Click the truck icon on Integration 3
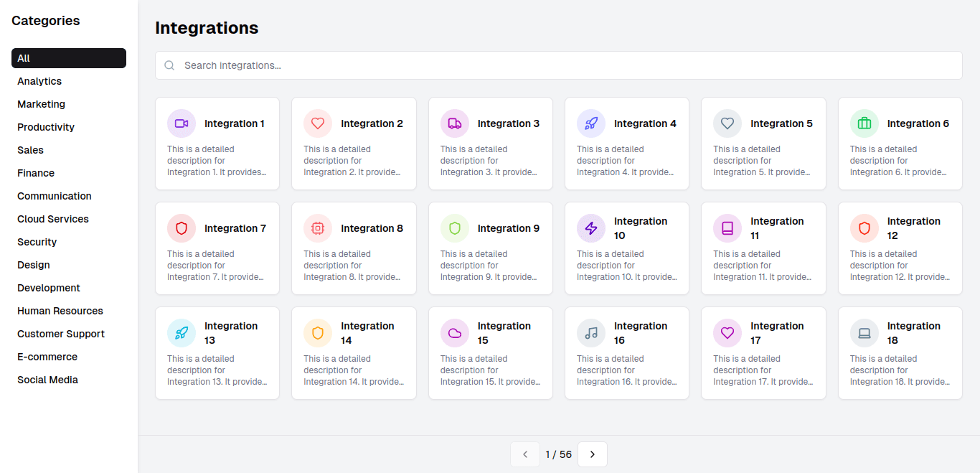 point(455,123)
